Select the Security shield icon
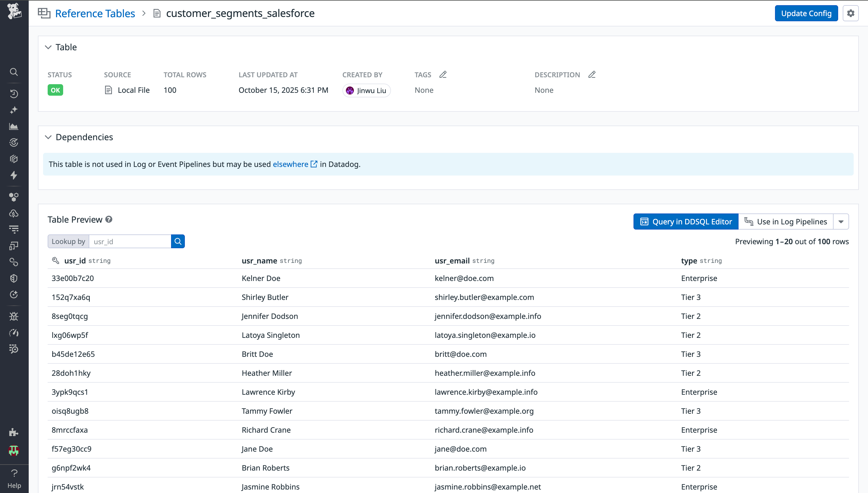The height and width of the screenshot is (493, 868). pyautogui.click(x=14, y=278)
